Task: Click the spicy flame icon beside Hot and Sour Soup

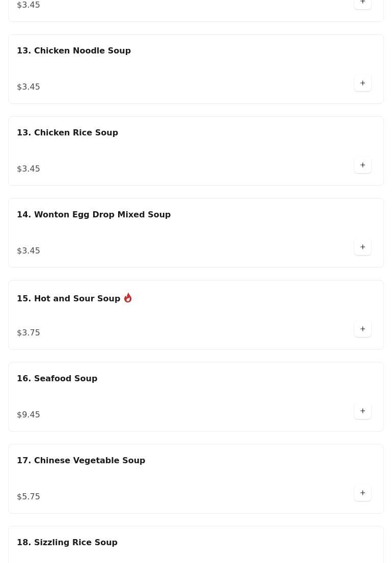Action: coord(128,298)
